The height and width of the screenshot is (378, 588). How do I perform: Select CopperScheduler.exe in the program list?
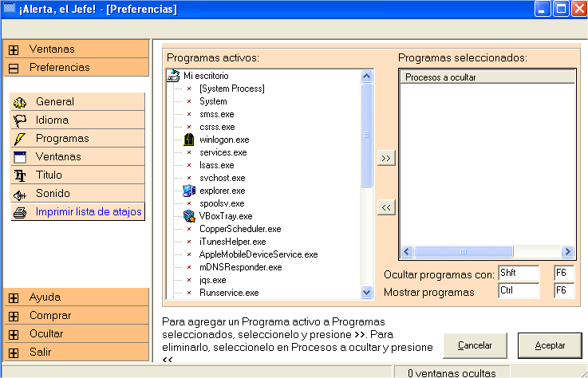point(240,229)
